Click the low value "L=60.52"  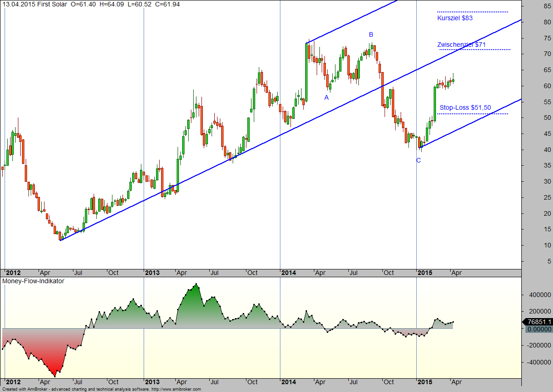click(x=140, y=4)
